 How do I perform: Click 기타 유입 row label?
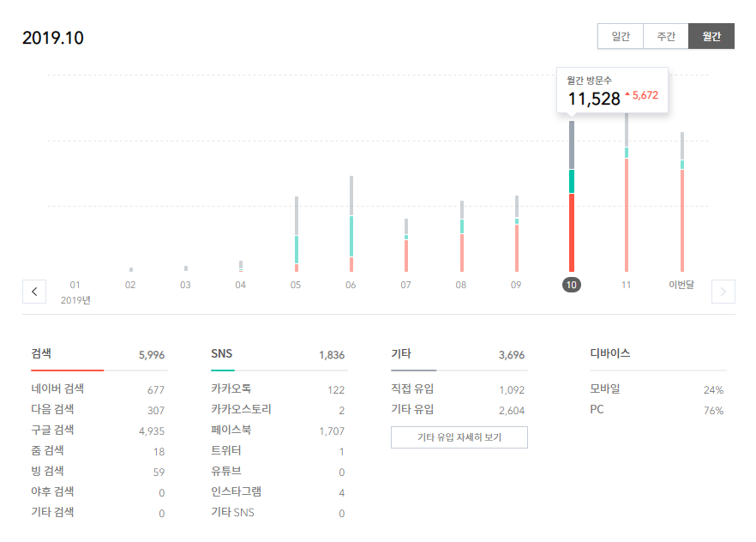412,409
